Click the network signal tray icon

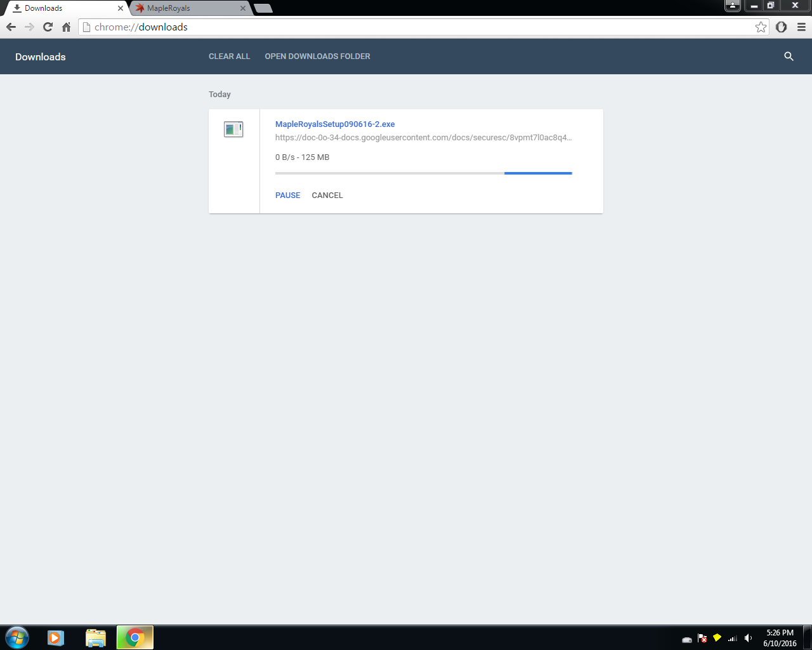pos(733,639)
